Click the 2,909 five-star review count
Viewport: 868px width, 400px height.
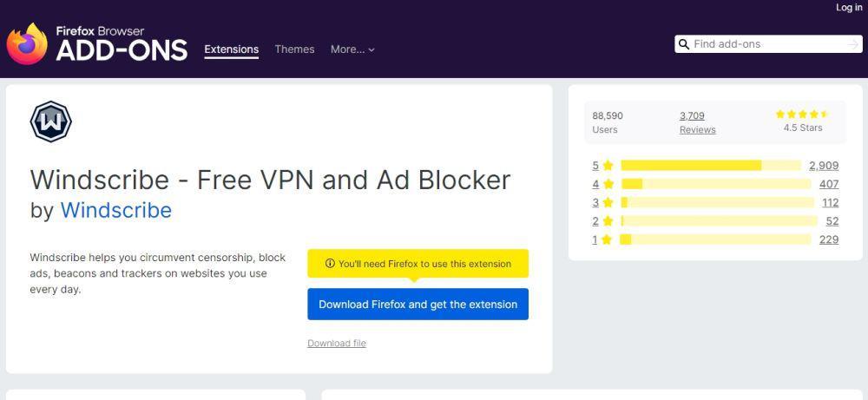click(x=824, y=165)
